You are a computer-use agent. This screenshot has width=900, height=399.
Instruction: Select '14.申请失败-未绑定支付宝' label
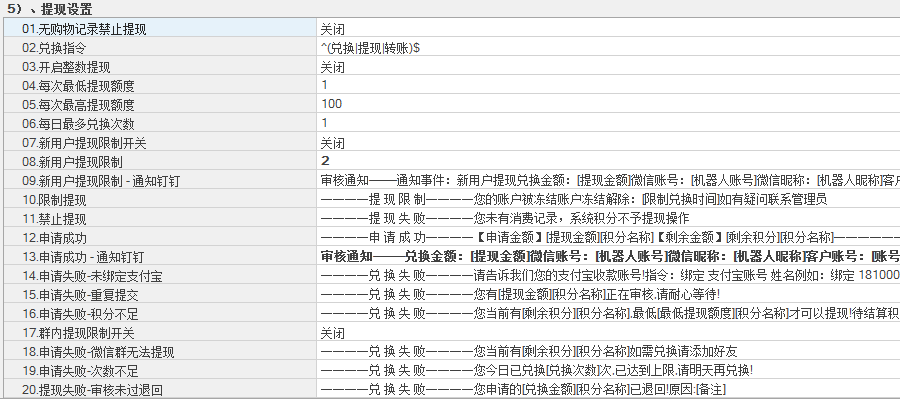pyautogui.click(x=92, y=276)
